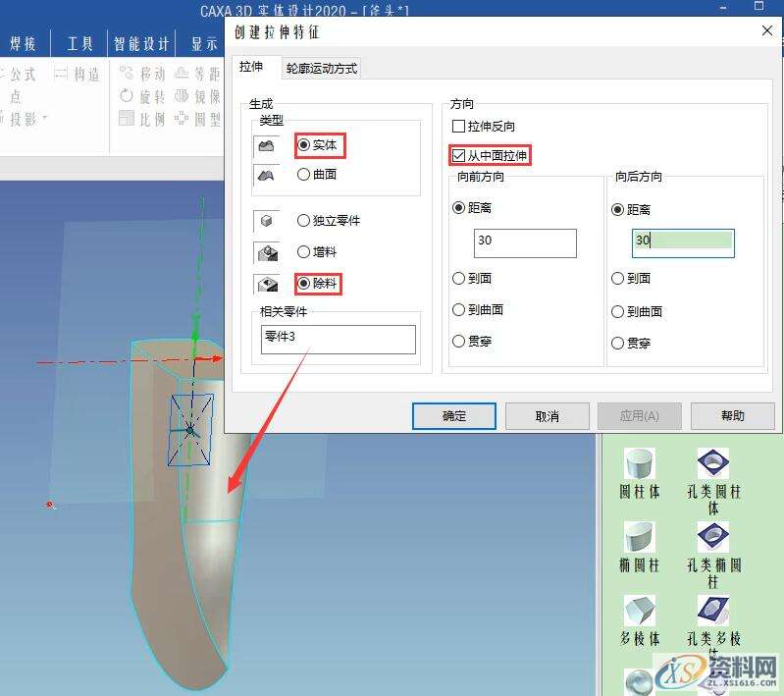Image resolution: width=784 pixels, height=696 pixels.
Task: Choose the 除料 (remove material) radio option
Action: (x=303, y=284)
